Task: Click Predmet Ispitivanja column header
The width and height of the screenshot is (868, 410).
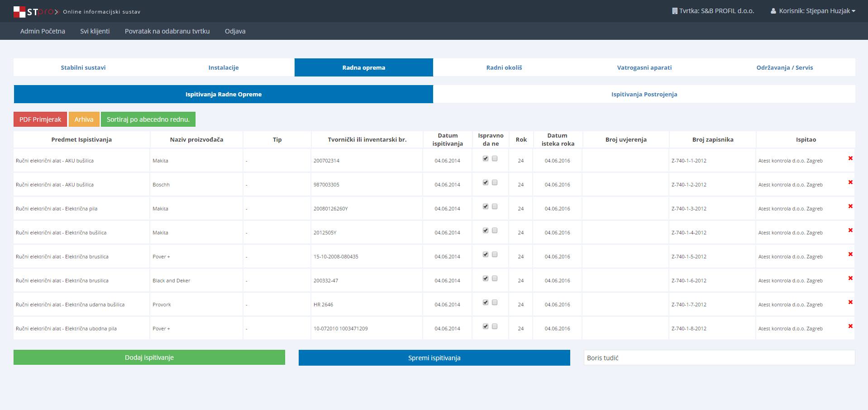Action: click(x=81, y=139)
